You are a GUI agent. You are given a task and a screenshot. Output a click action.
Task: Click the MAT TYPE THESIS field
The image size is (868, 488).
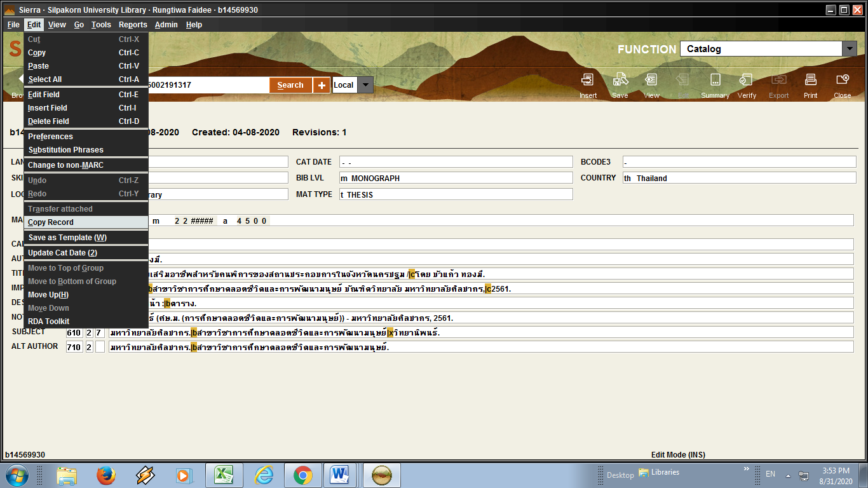pos(456,194)
